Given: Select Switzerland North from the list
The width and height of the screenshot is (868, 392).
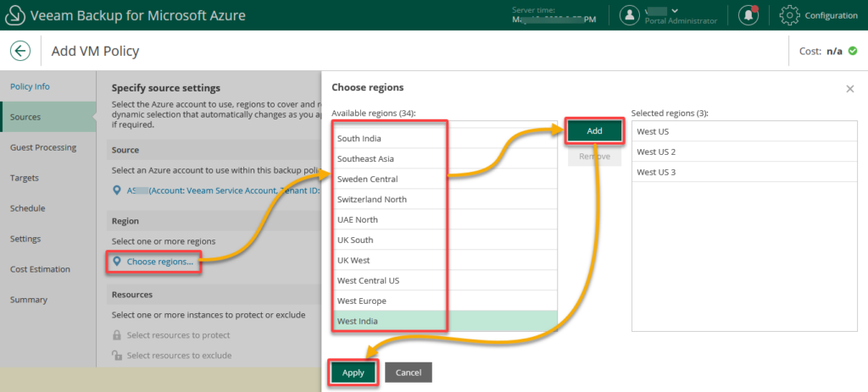Looking at the screenshot, I should [x=371, y=199].
